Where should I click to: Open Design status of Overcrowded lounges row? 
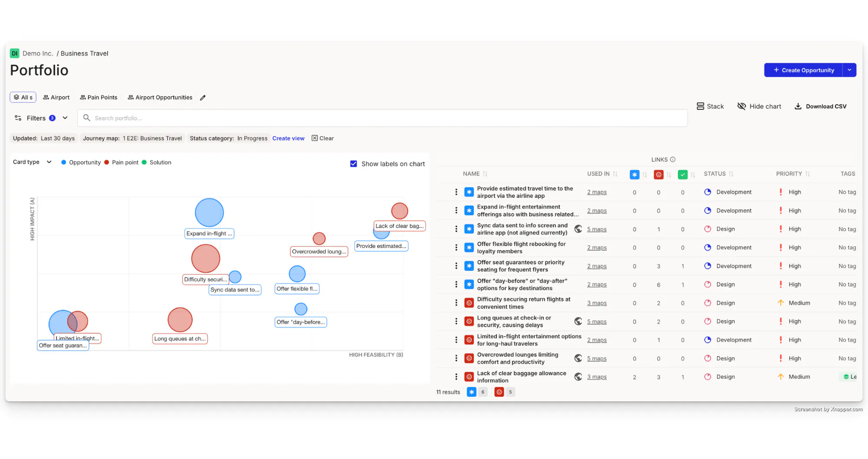(720, 358)
